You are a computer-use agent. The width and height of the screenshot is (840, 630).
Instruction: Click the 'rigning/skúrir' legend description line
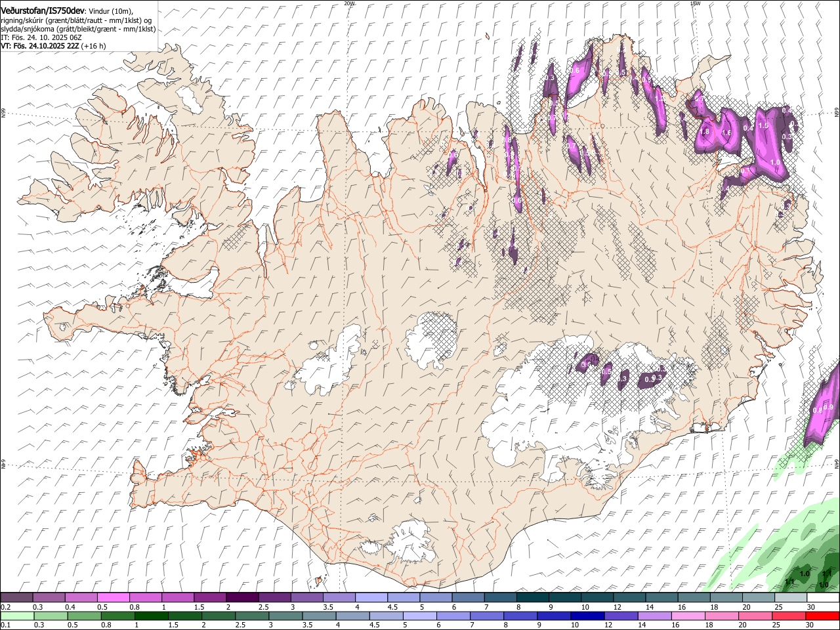tap(75, 20)
